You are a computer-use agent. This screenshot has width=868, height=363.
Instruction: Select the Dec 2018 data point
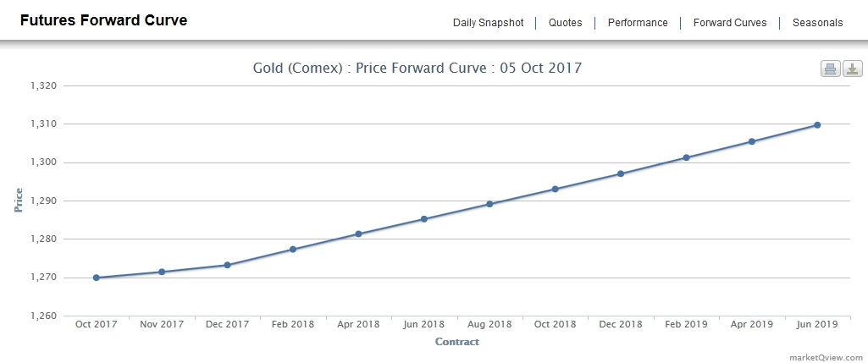pyautogui.click(x=621, y=173)
